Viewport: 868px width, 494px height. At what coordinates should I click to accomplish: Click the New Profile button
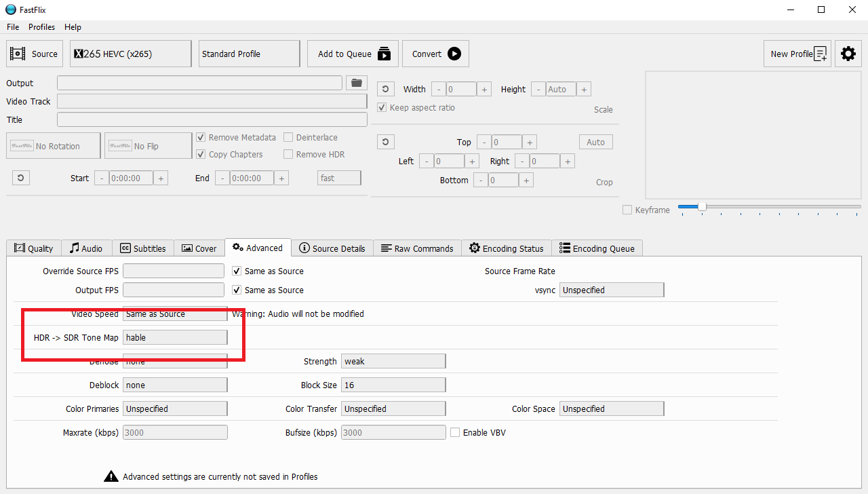[797, 54]
